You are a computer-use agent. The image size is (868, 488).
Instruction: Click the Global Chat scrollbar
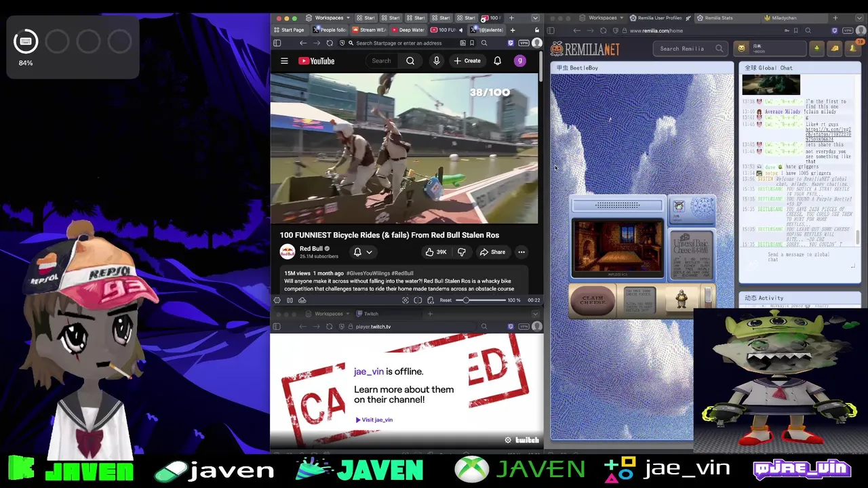coord(858,237)
